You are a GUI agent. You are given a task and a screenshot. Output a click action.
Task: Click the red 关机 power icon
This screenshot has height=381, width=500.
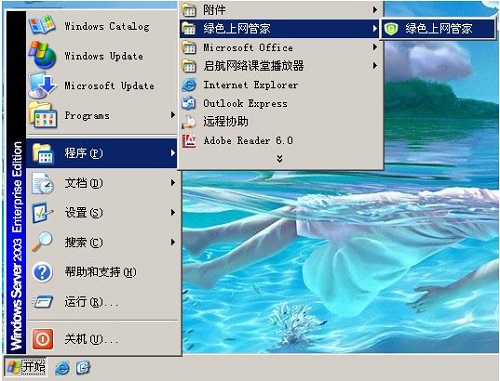[43, 339]
